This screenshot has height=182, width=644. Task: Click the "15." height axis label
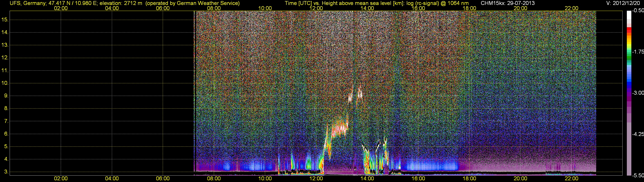click(5, 20)
